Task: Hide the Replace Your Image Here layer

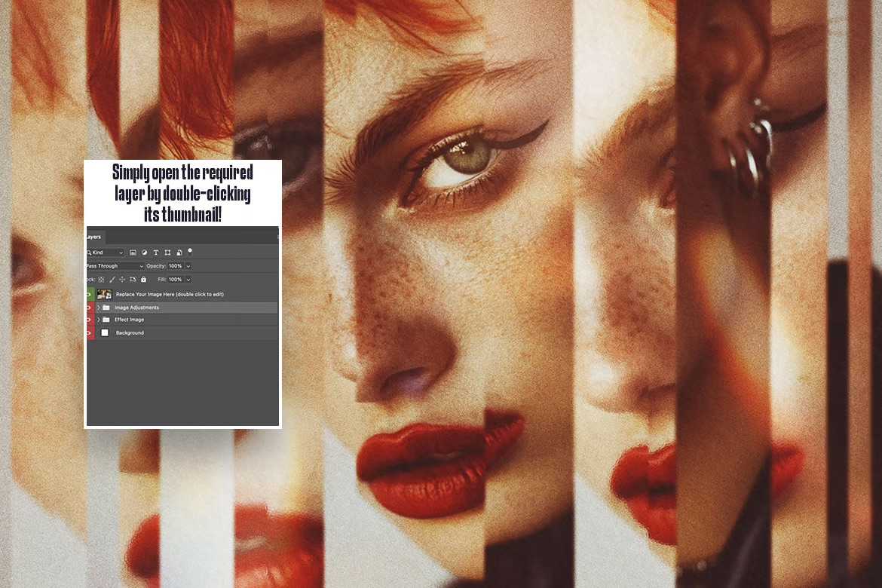Action: point(88,294)
